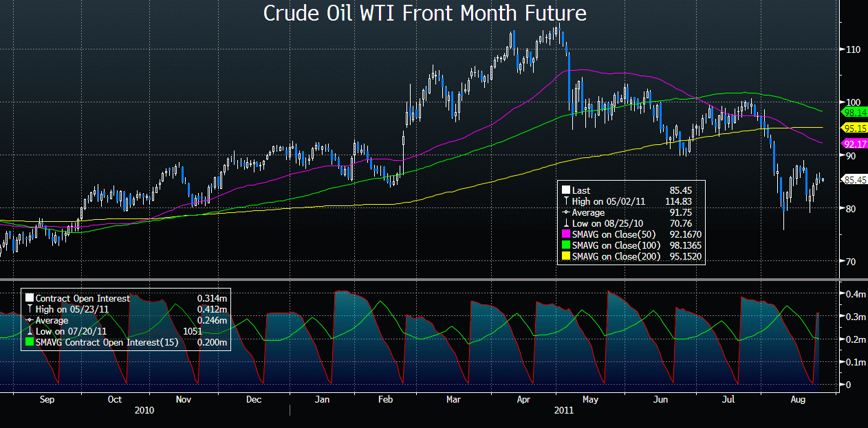
Task: Select the High on 05/02/11 legend marker
Action: (x=566, y=201)
